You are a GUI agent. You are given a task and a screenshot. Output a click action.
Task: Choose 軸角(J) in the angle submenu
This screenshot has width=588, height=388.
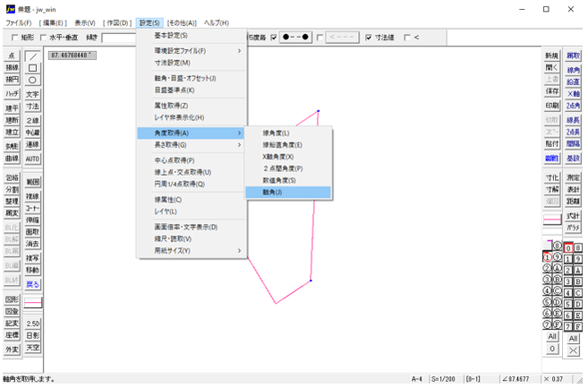pyautogui.click(x=288, y=193)
